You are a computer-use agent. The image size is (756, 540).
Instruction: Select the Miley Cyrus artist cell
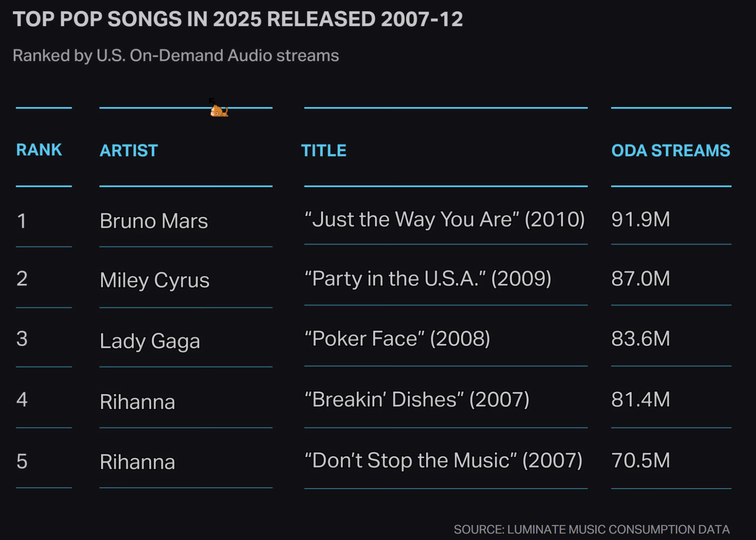(155, 280)
